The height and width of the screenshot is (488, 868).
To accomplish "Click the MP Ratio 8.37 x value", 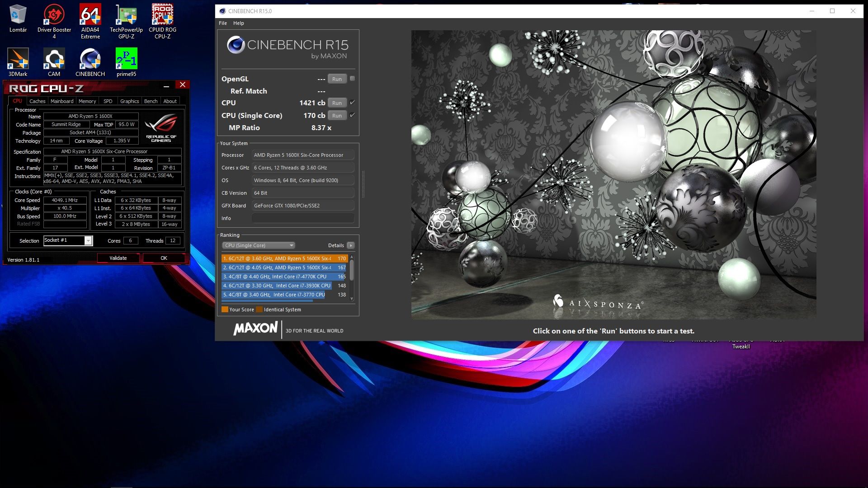I will pyautogui.click(x=321, y=128).
